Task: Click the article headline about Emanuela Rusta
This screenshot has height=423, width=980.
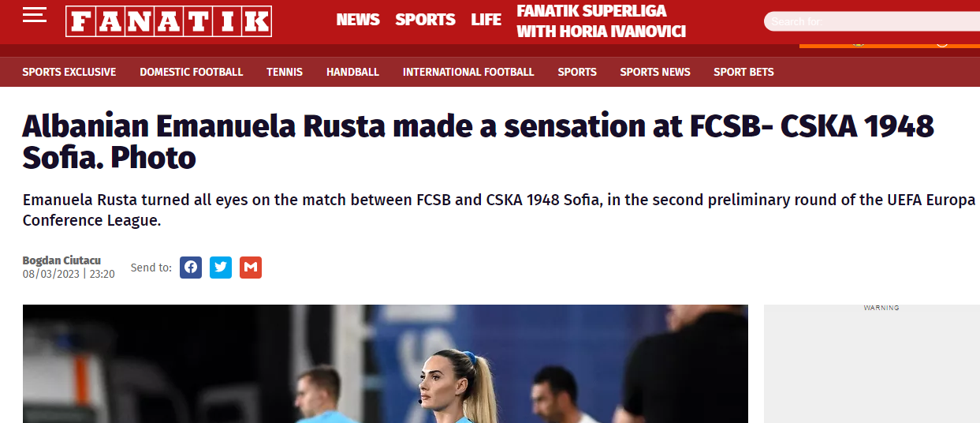Action: point(478,142)
